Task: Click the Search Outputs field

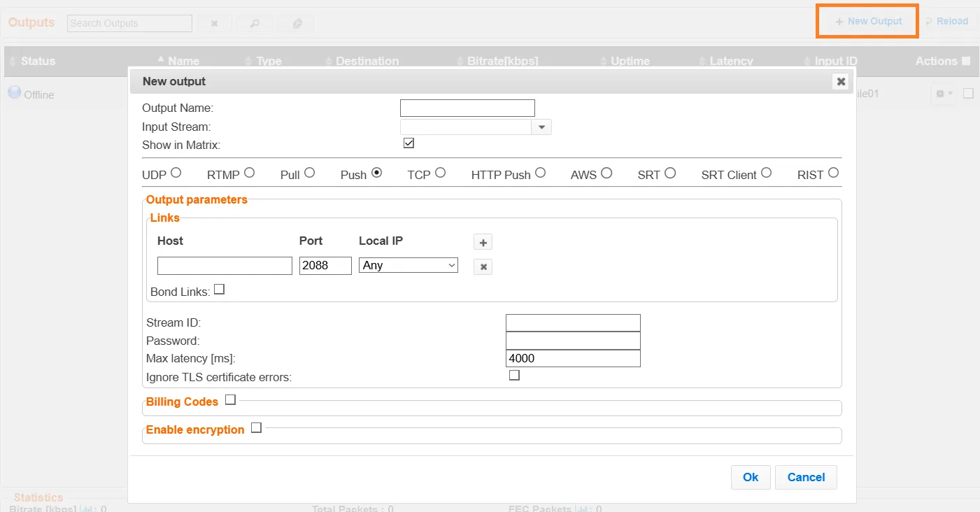Action: click(130, 23)
